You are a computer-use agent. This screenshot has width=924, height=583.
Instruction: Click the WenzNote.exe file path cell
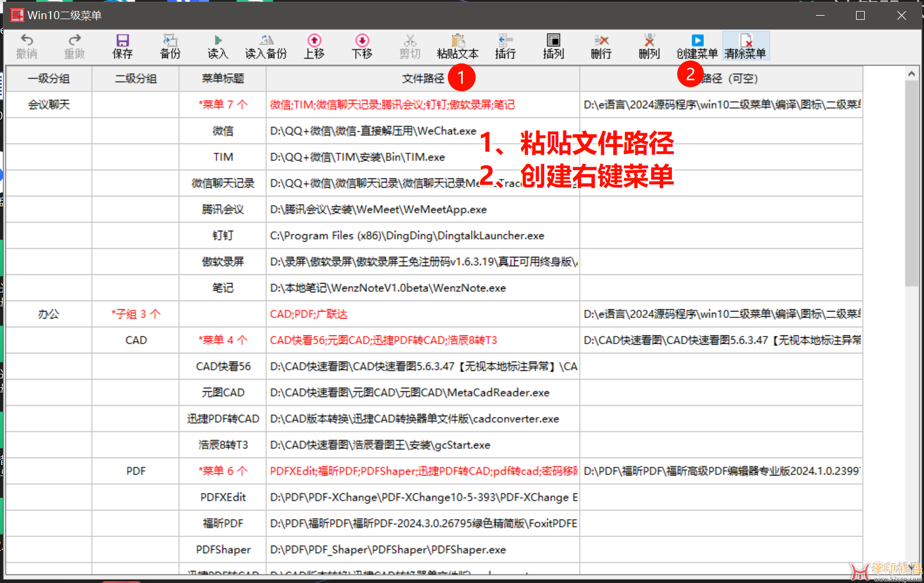[x=423, y=288]
